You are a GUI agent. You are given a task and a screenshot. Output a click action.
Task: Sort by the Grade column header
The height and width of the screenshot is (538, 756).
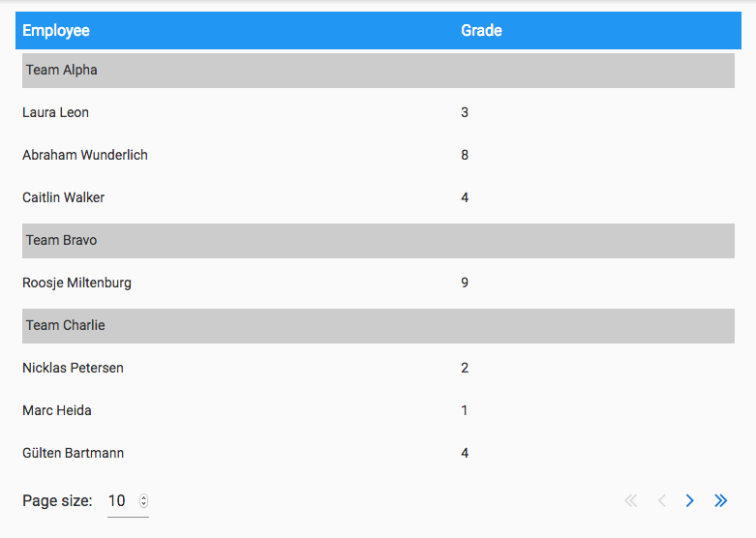(x=481, y=31)
